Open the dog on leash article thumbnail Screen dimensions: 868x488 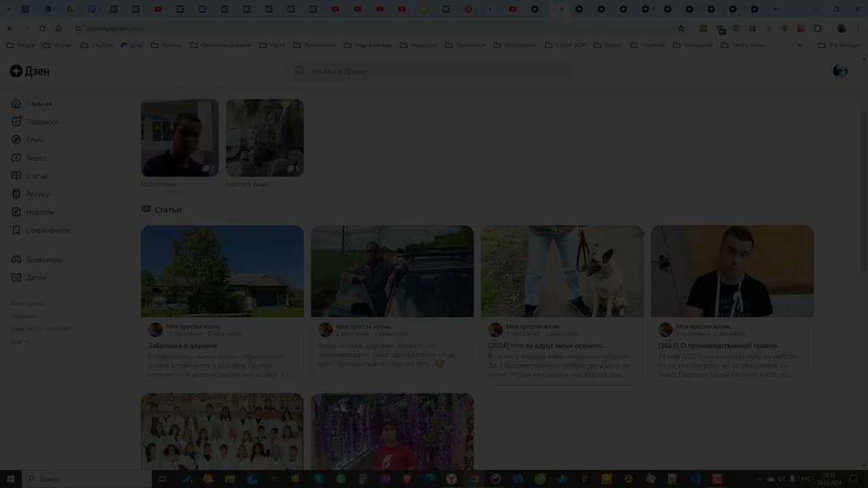[562, 271]
